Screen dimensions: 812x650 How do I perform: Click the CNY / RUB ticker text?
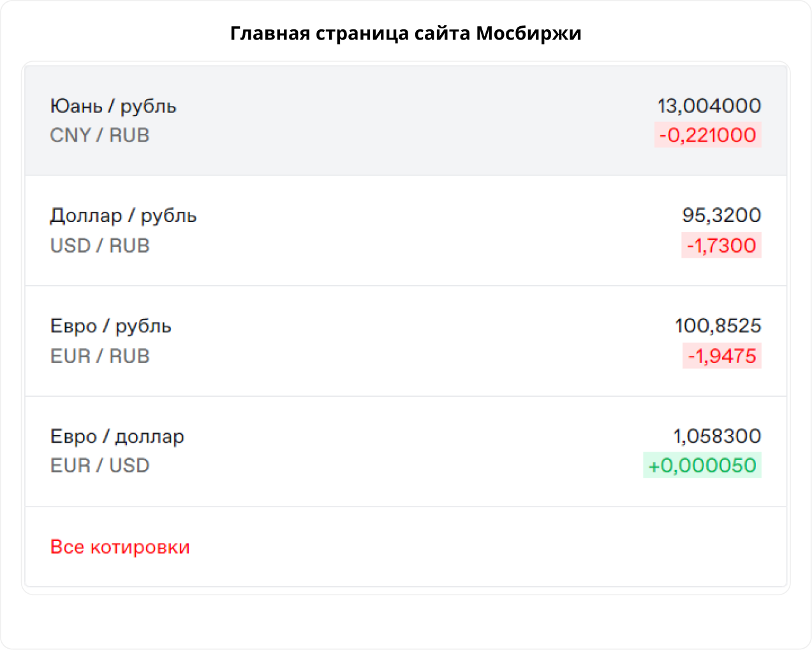tap(100, 135)
